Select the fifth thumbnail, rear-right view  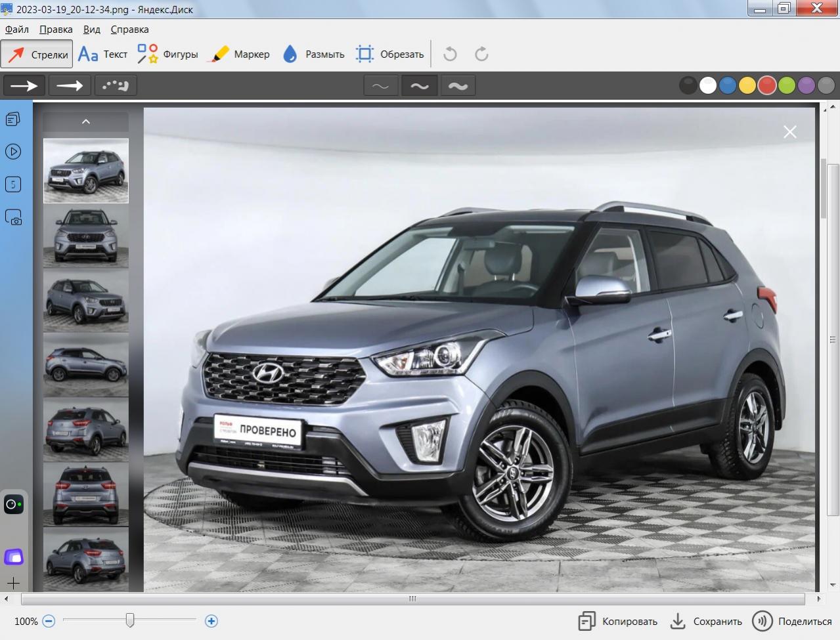point(86,431)
